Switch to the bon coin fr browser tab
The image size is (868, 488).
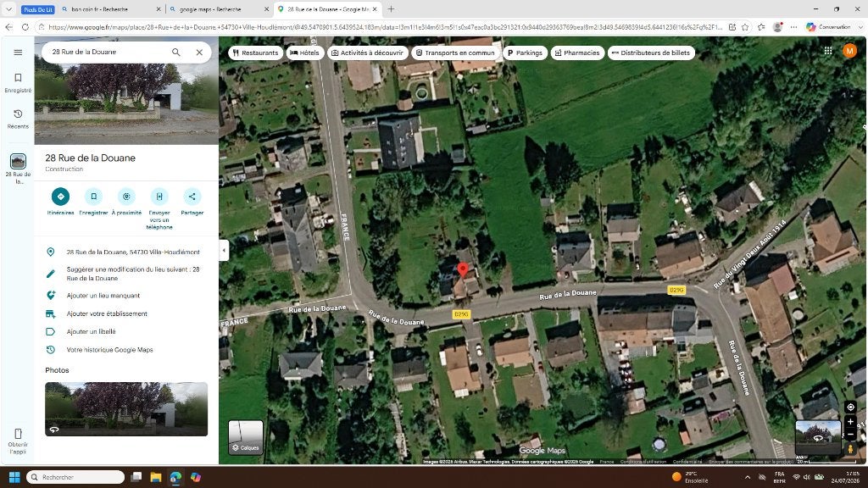[111, 9]
